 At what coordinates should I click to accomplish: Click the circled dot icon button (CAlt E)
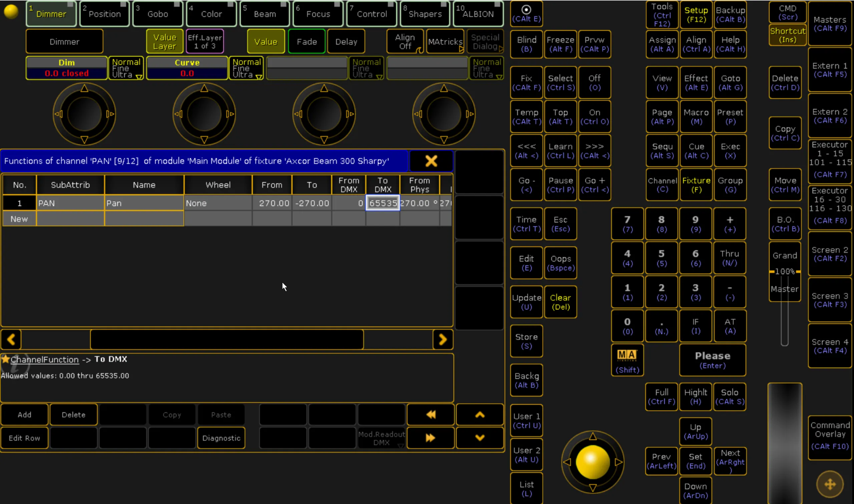[526, 14]
